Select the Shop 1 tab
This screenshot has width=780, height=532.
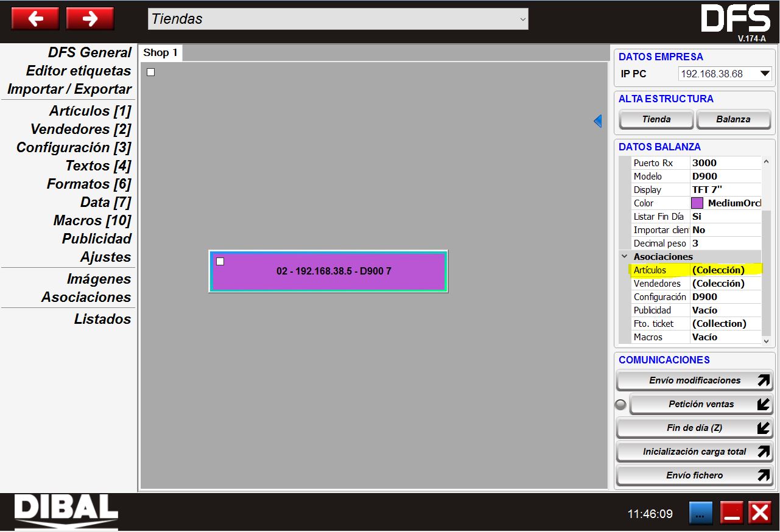[x=161, y=53]
